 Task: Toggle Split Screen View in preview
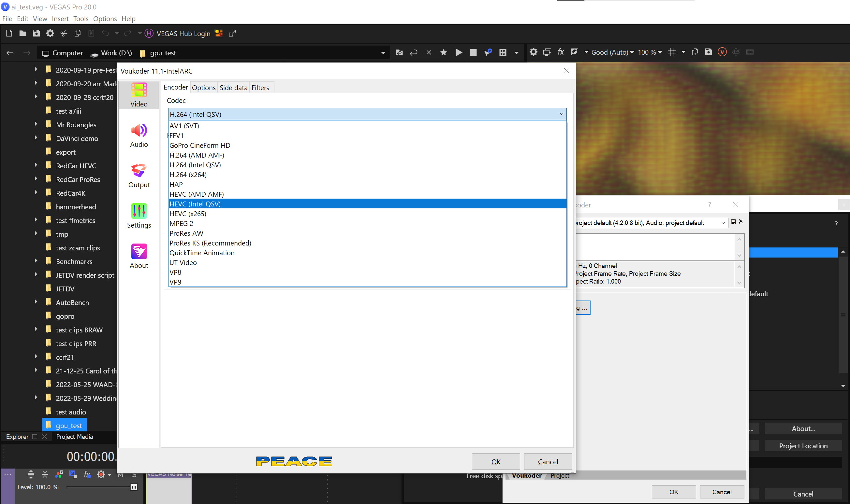tap(574, 52)
